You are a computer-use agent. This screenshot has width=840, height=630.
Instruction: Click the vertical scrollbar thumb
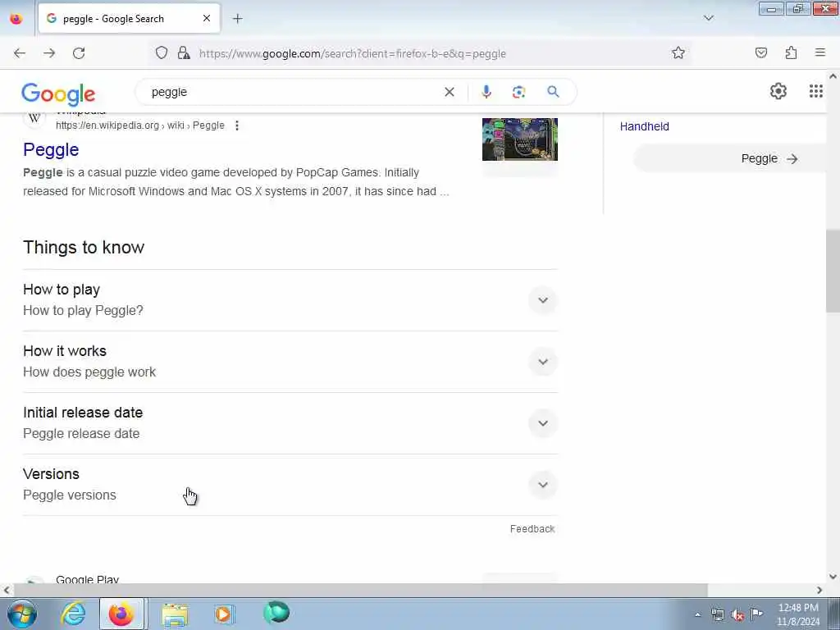pyautogui.click(x=833, y=271)
